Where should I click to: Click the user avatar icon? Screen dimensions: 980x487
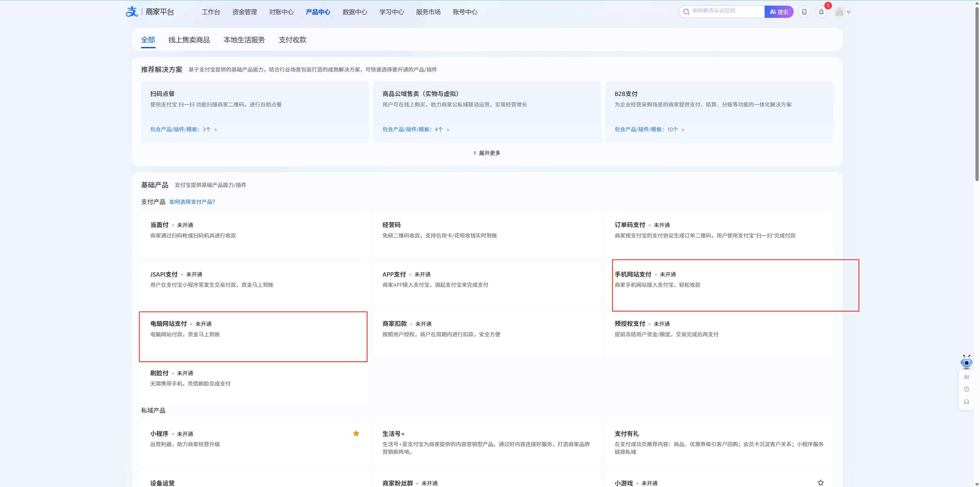click(839, 12)
